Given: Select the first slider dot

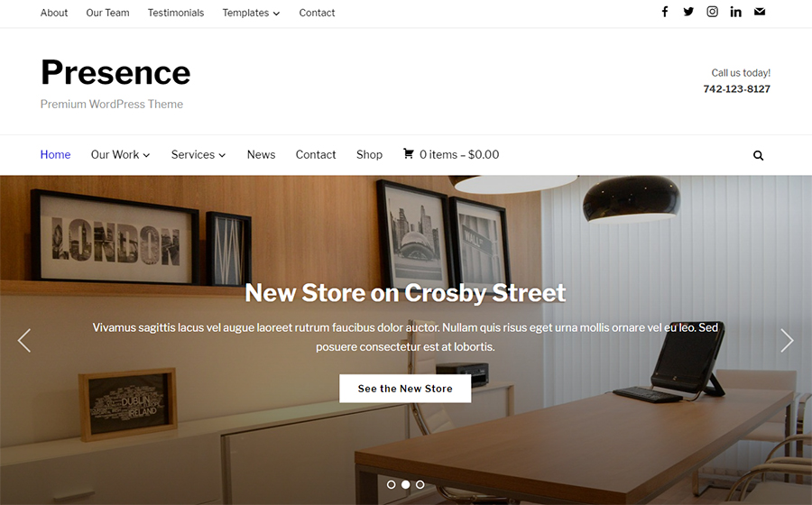Looking at the screenshot, I should click(392, 484).
